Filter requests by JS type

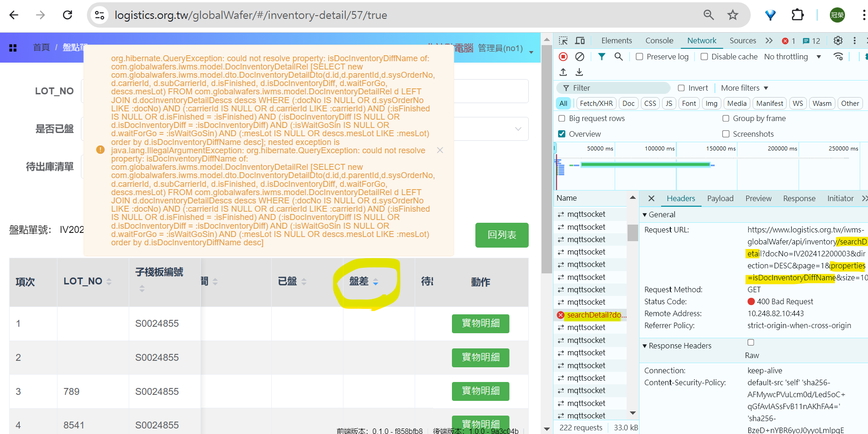[x=669, y=104]
